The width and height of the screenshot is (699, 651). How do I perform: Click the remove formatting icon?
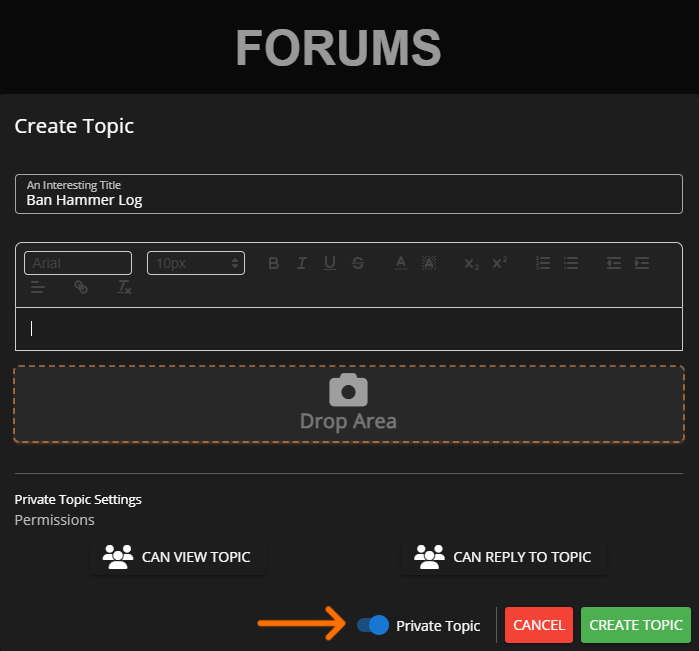tap(124, 287)
